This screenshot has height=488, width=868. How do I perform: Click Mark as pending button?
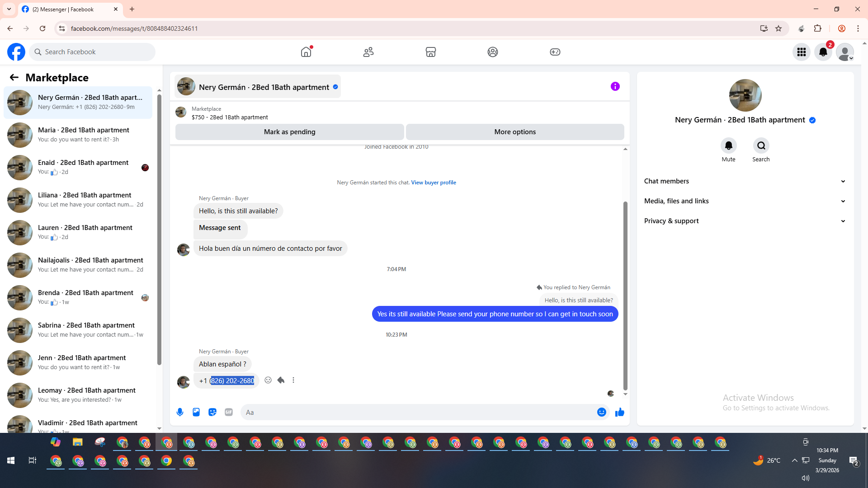pos(290,132)
